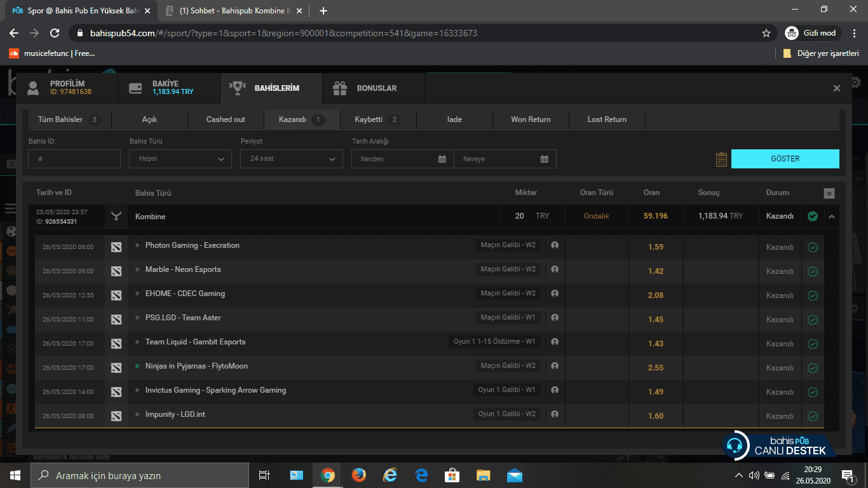Switch to the Bonuslar tab
This screenshot has width=868, height=488.
coord(373,88)
